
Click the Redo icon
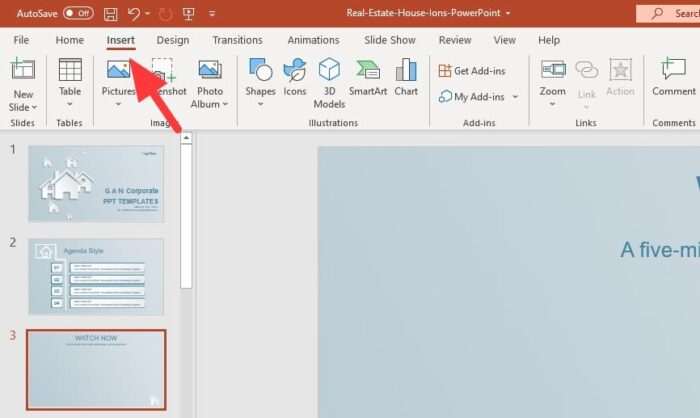click(x=166, y=14)
